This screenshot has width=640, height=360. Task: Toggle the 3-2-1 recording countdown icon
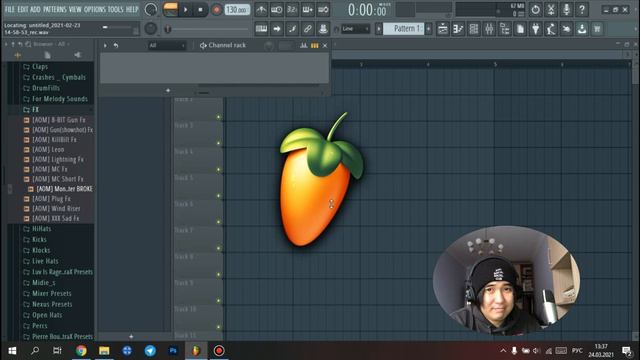click(292, 9)
